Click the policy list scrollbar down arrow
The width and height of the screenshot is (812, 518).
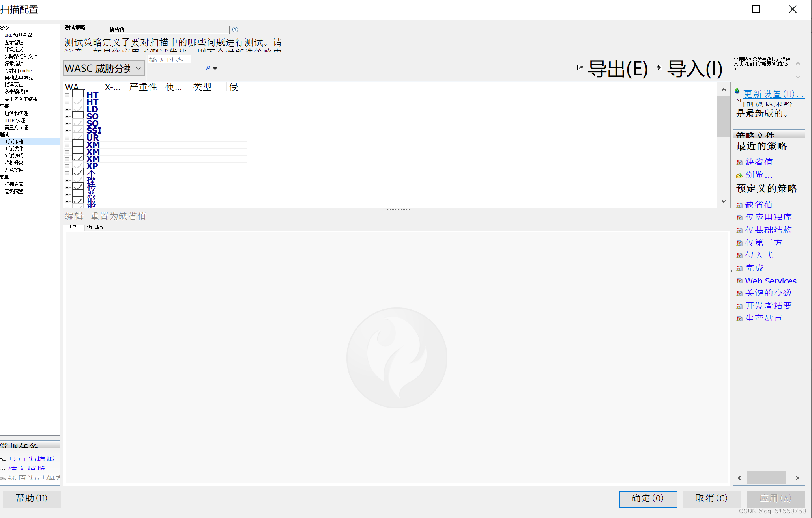point(724,201)
